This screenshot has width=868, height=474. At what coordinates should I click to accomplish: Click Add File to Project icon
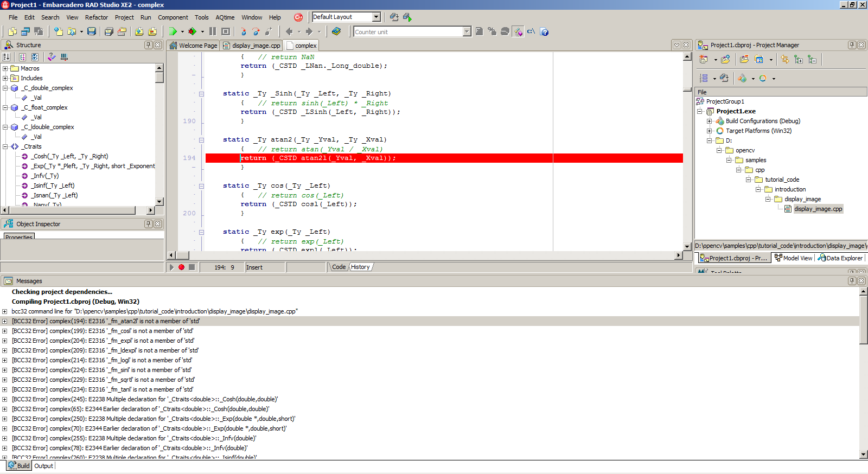(x=139, y=31)
